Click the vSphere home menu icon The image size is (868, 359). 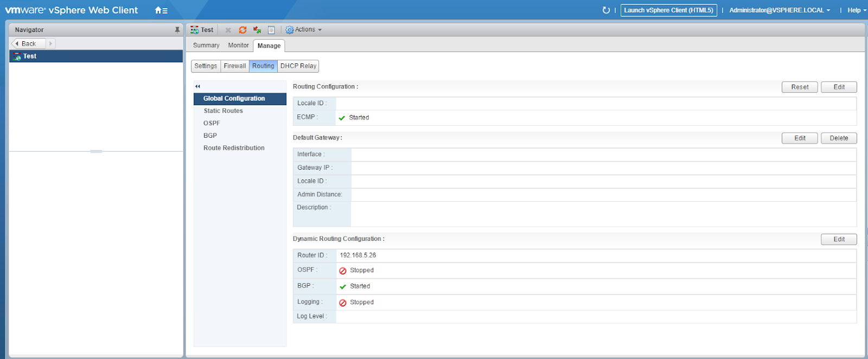pyautogui.click(x=161, y=10)
